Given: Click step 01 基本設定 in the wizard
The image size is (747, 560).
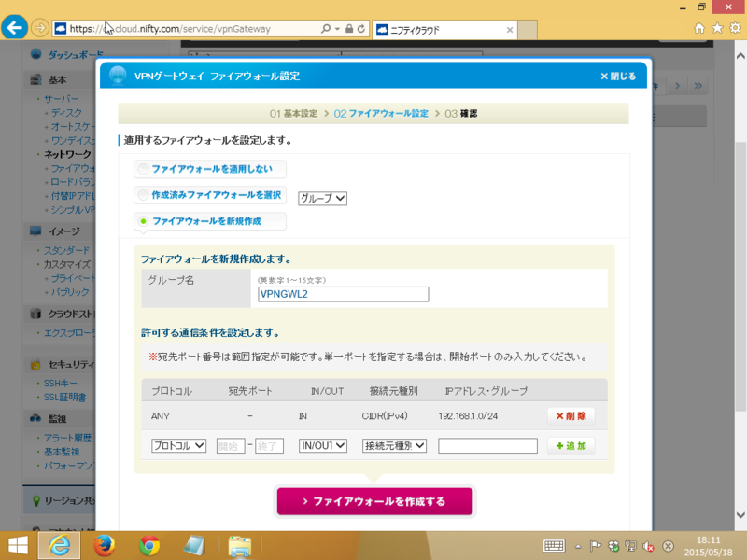Looking at the screenshot, I should point(293,114).
